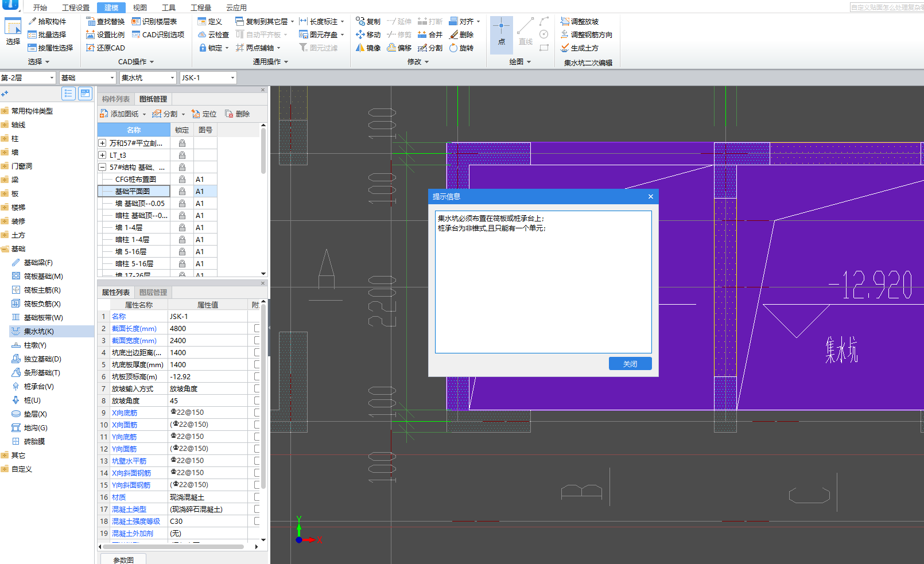Click the 定义 define tool
Image resolution: width=924 pixels, height=564 pixels.
tap(209, 21)
